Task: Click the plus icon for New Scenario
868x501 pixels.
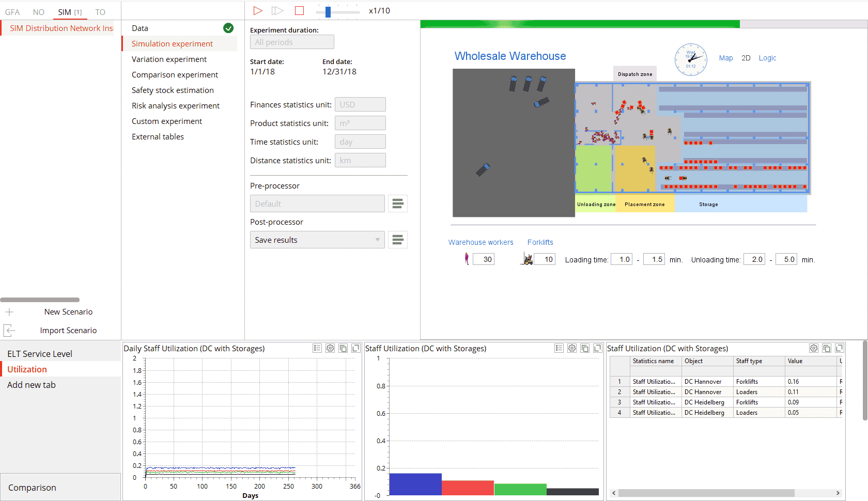Action: coord(9,312)
